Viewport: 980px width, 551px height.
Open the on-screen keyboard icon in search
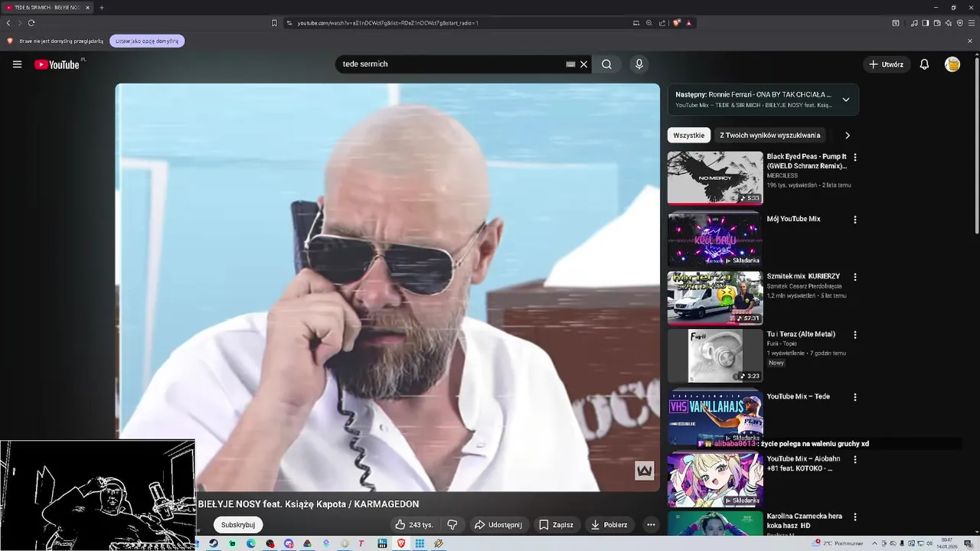570,64
